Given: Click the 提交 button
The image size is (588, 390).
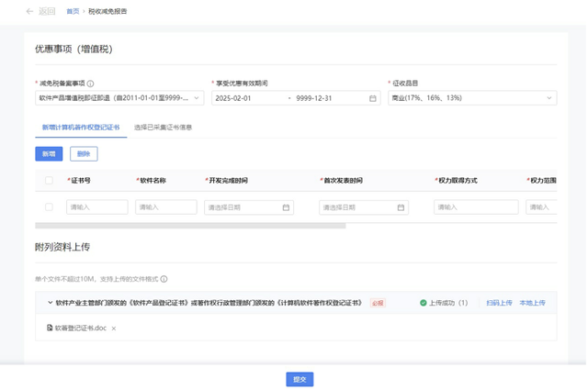Looking at the screenshot, I should point(300,379).
